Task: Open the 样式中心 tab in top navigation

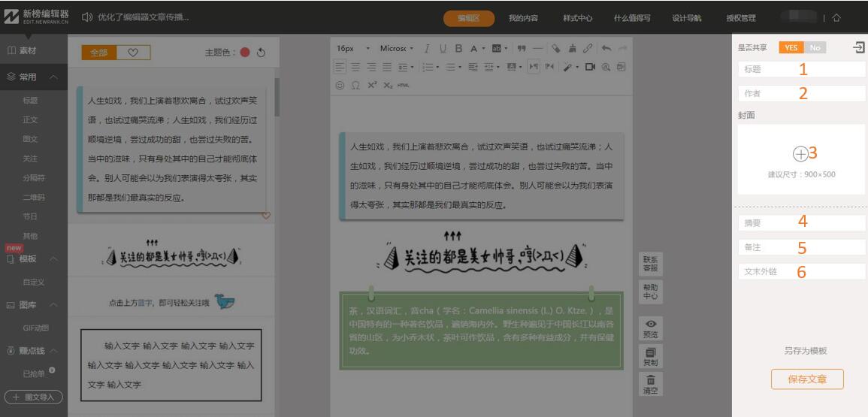Action: (x=577, y=18)
